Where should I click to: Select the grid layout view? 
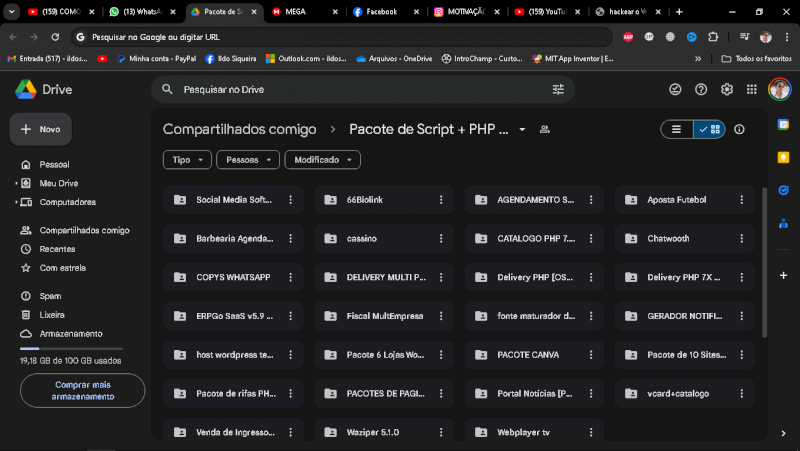(x=710, y=130)
